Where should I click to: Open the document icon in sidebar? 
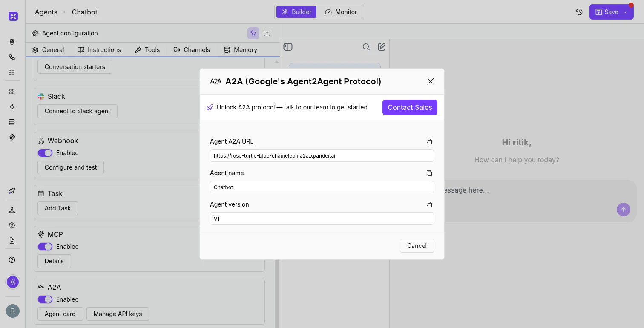tap(12, 241)
